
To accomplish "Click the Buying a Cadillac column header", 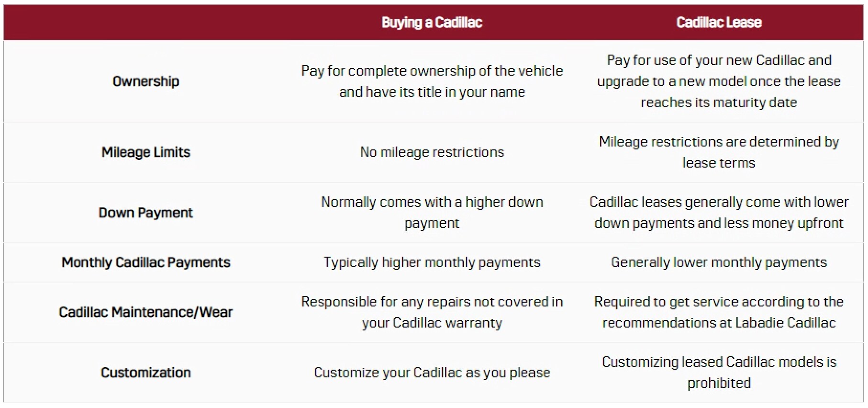I will [x=432, y=23].
